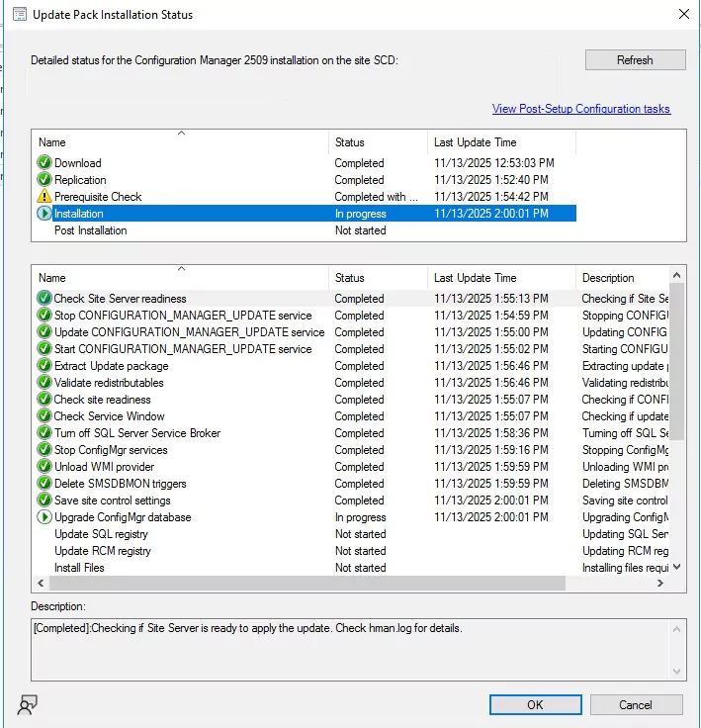
Task: Select the highlighted Installation row name
Action: (78, 214)
